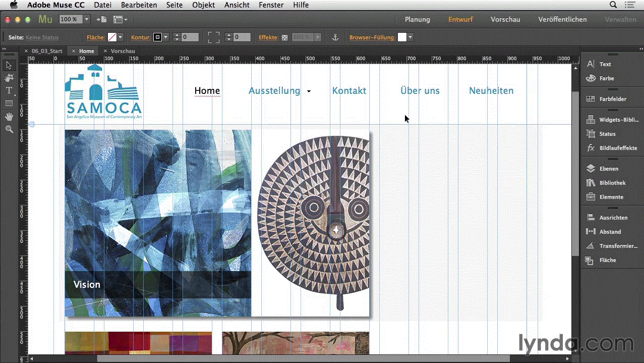Open the Datei menu
This screenshot has width=644, height=363.
(103, 5)
